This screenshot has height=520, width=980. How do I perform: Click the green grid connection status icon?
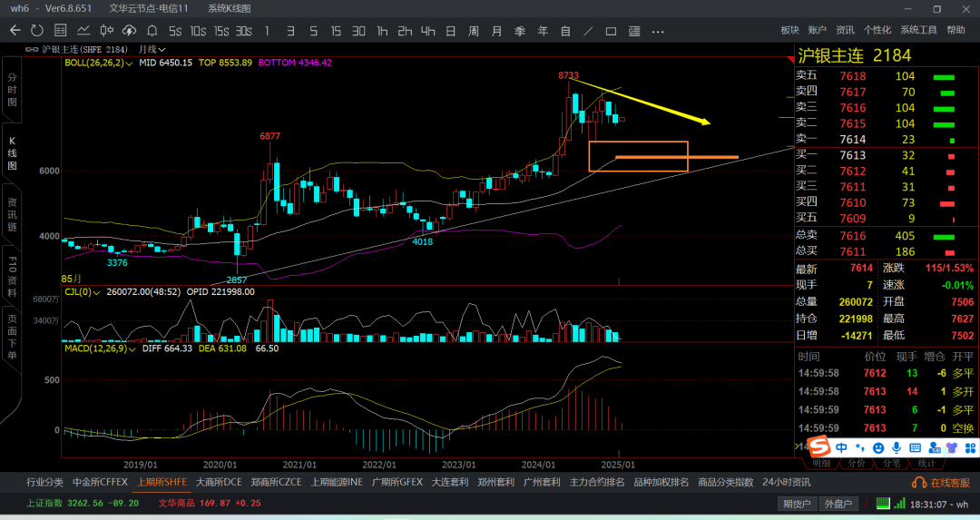(x=882, y=503)
